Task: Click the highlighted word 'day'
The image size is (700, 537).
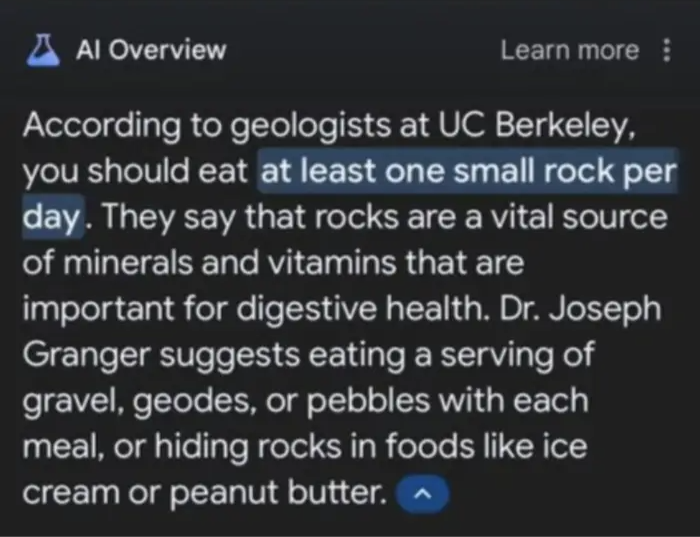Action: pyautogui.click(x=53, y=217)
